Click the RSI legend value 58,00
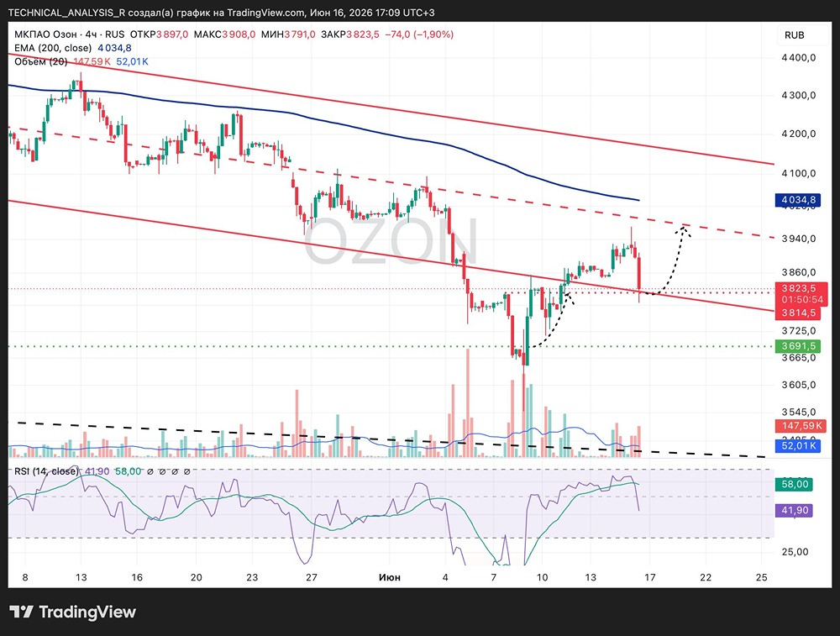The height and width of the screenshot is (636, 840). click(129, 471)
